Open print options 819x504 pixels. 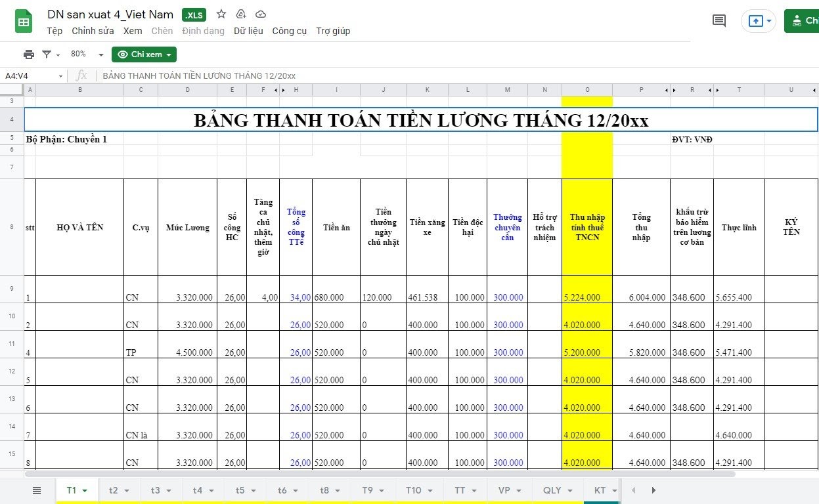coord(29,54)
